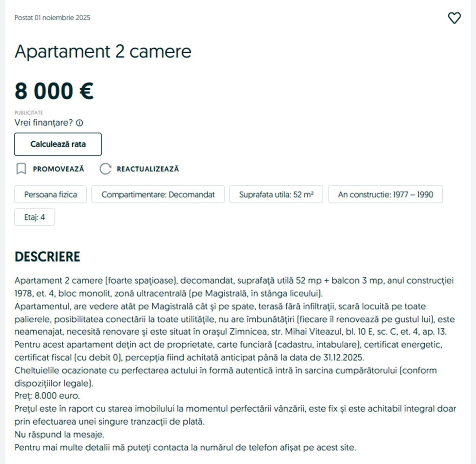This screenshot has height=464, width=476.
Task: Select the Persoana fizica tag
Action: coord(50,195)
